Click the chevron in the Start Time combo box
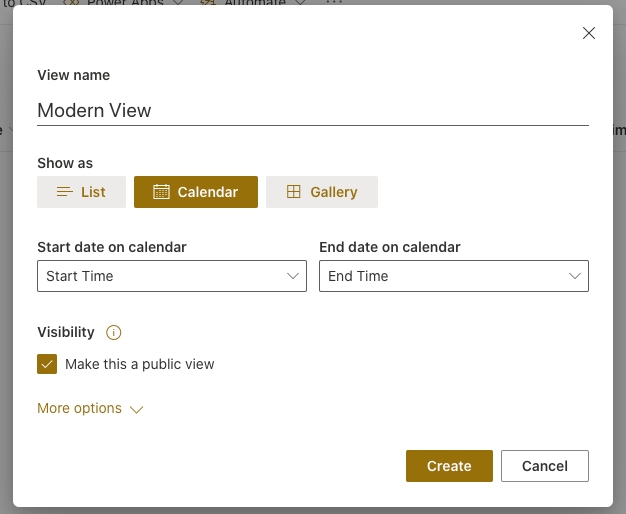 [x=293, y=276]
